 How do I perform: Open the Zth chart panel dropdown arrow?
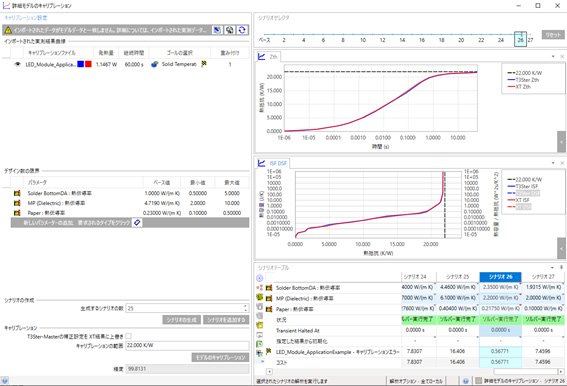pos(553,56)
